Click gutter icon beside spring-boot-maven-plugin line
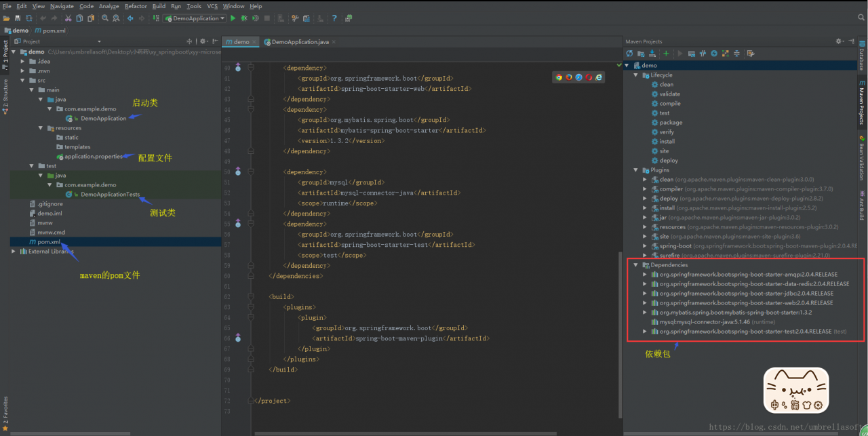868x436 pixels. (238, 338)
